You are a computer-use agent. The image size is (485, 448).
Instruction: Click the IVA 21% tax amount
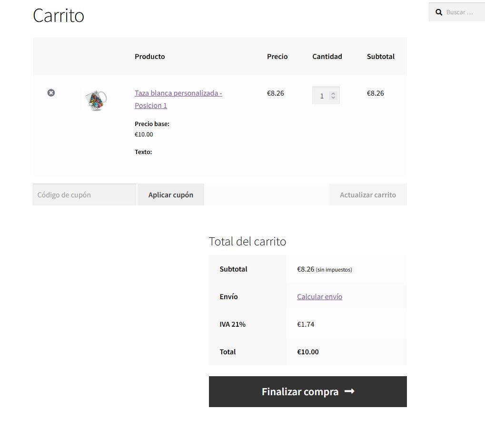click(x=306, y=324)
